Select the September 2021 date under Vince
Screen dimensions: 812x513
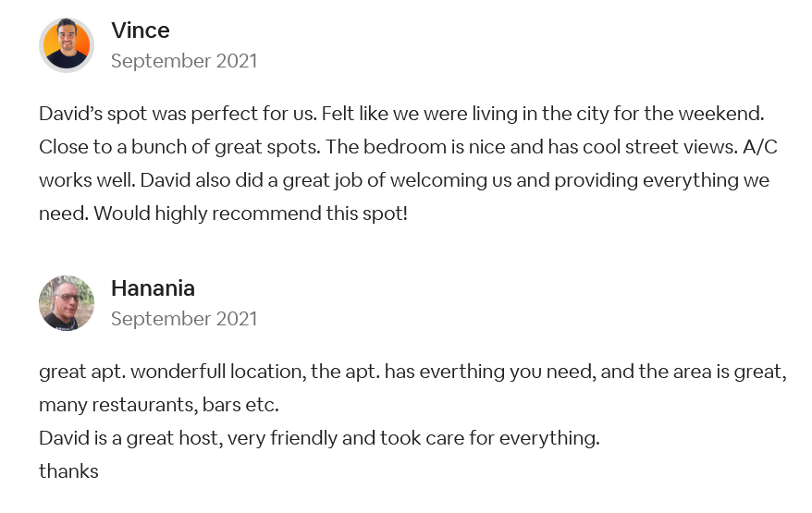point(184,61)
